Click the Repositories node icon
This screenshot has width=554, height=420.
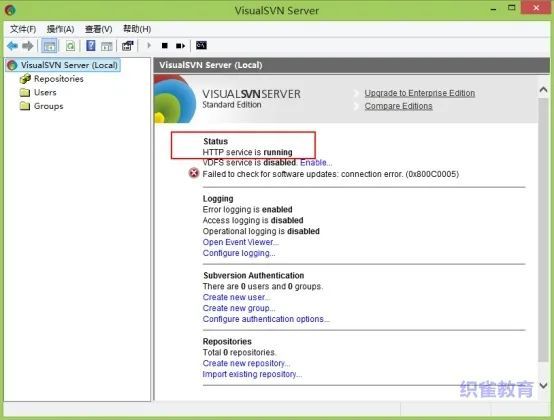25,78
